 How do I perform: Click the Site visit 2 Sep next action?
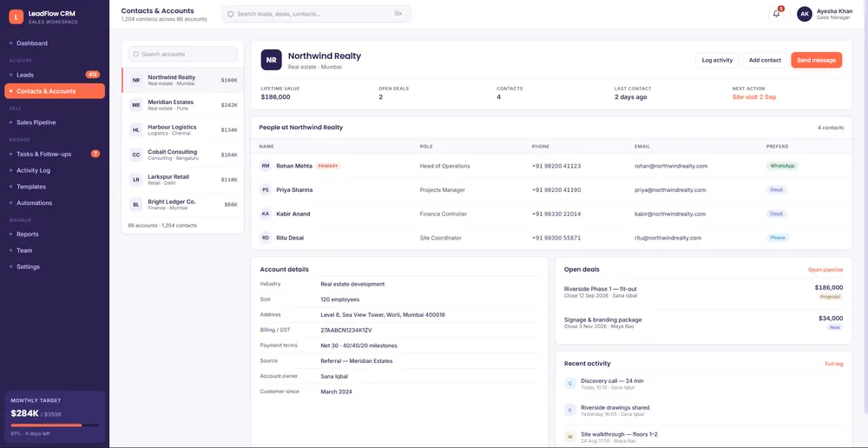(x=754, y=97)
